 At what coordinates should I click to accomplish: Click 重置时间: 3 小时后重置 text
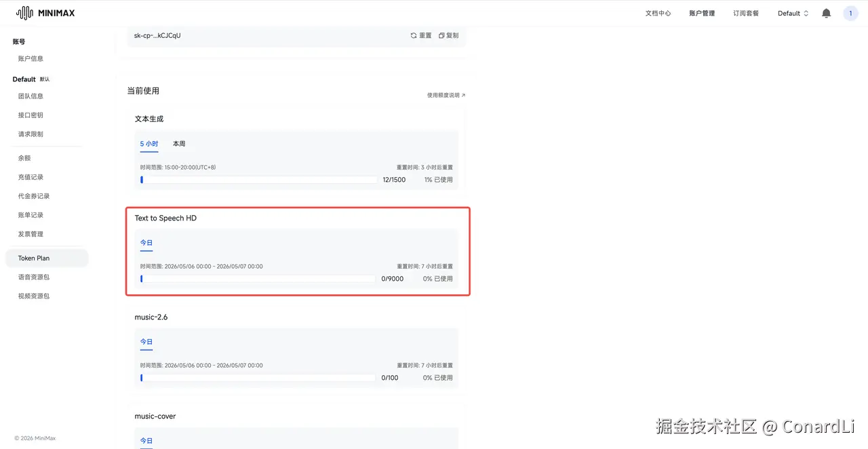click(425, 168)
